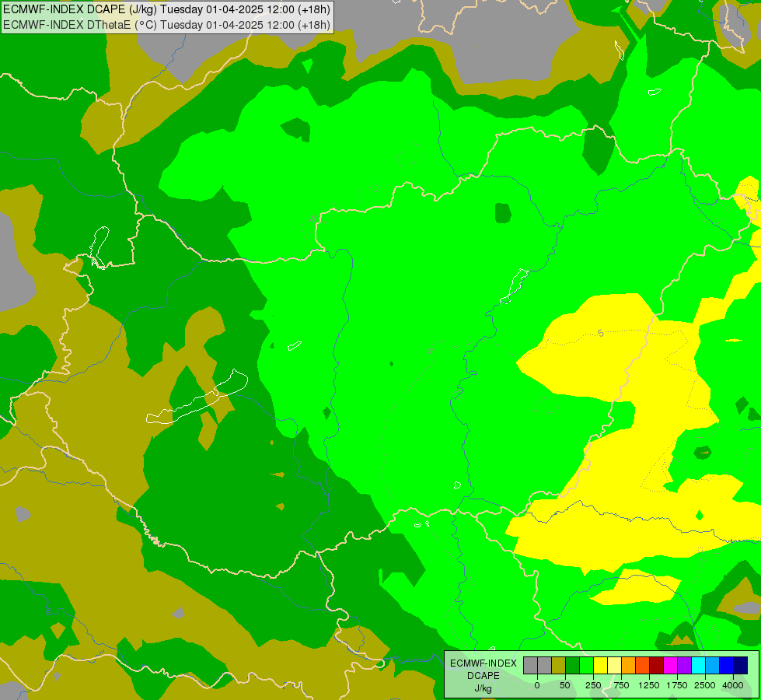Click the contour label 5 on yellow area
Viewport: 761px width, 700px height.
tap(601, 333)
